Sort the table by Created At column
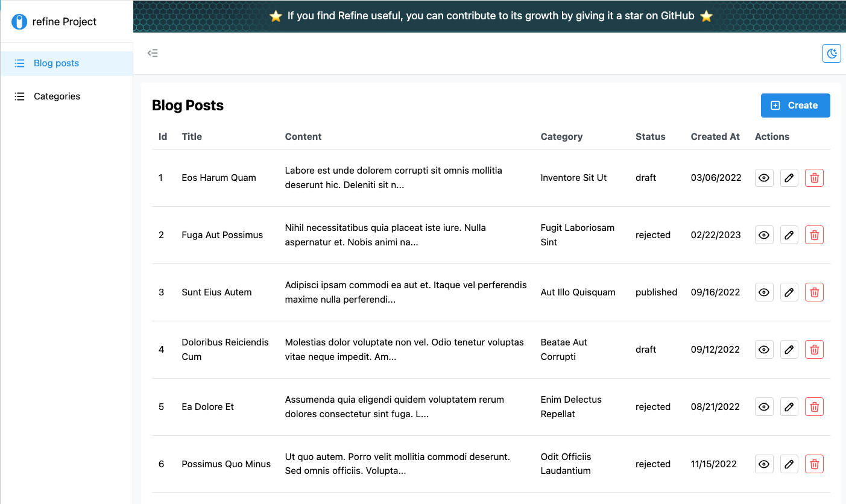The width and height of the screenshot is (846, 504). coord(715,136)
